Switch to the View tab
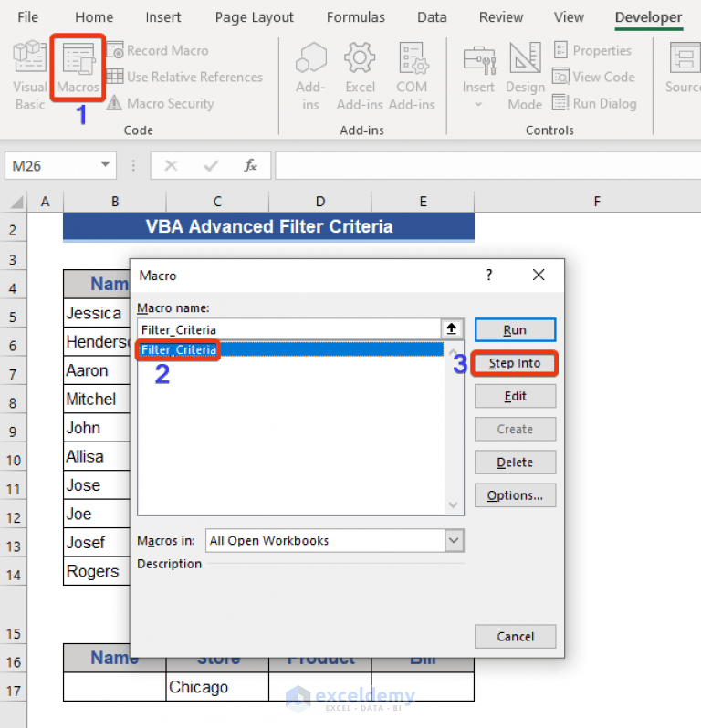 click(569, 17)
